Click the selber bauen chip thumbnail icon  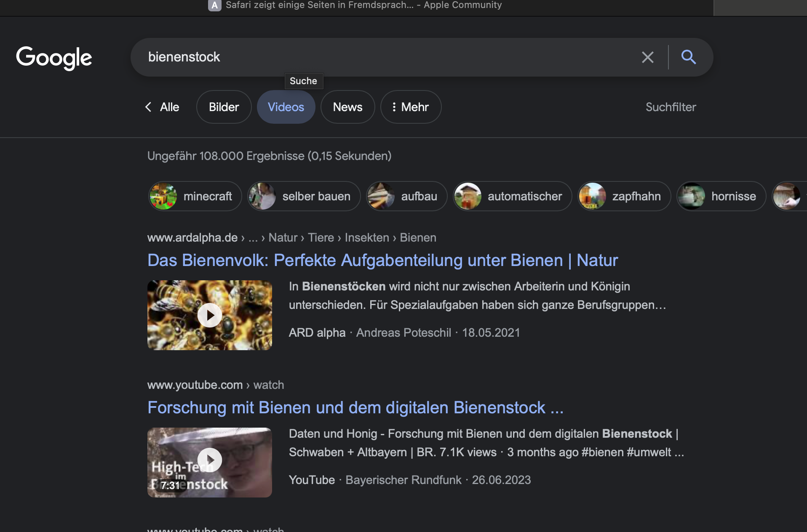[x=262, y=196]
